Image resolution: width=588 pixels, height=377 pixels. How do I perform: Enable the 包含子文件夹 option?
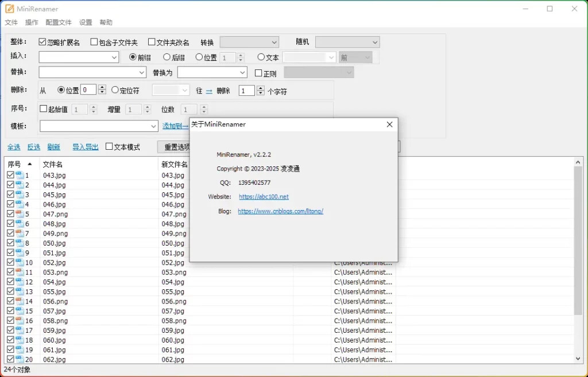[x=94, y=41]
